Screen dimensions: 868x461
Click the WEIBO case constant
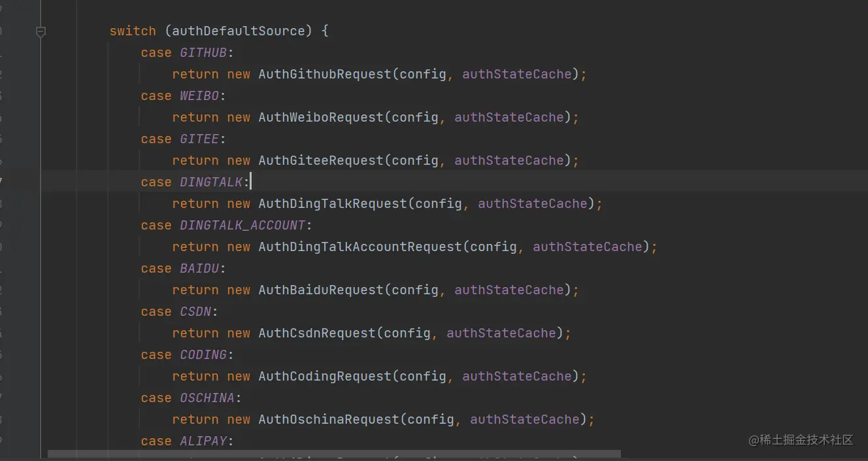(199, 95)
